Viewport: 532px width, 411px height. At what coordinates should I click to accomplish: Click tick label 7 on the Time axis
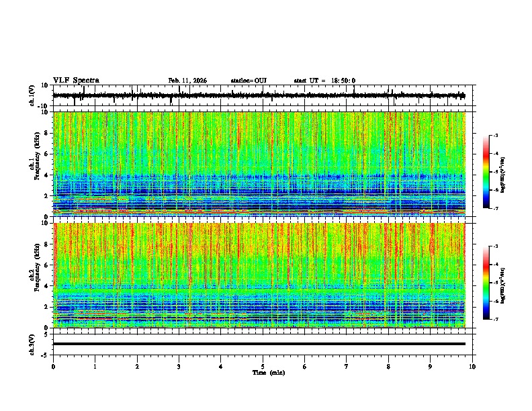(347, 367)
